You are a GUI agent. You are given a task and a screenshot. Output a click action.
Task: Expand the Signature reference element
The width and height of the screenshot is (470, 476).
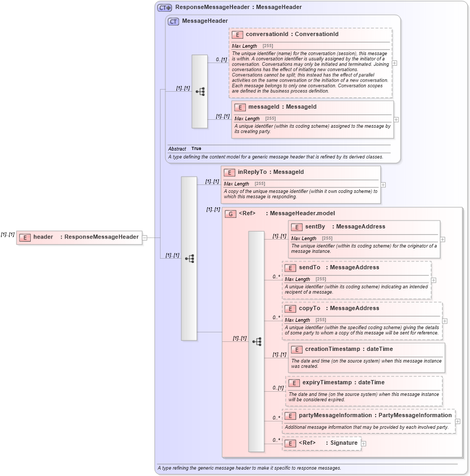(363, 444)
